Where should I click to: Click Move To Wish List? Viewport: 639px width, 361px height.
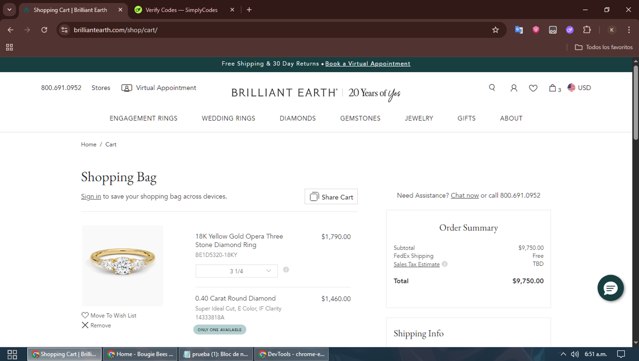pos(109,315)
